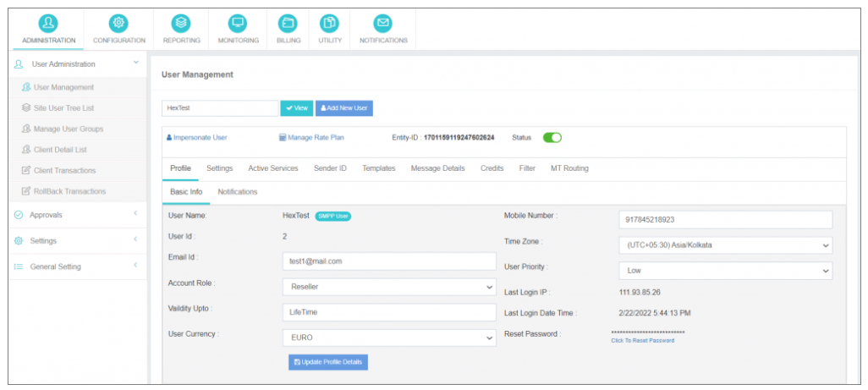
Task: Expand the sidebar Settings section arrow
Action: tap(135, 239)
